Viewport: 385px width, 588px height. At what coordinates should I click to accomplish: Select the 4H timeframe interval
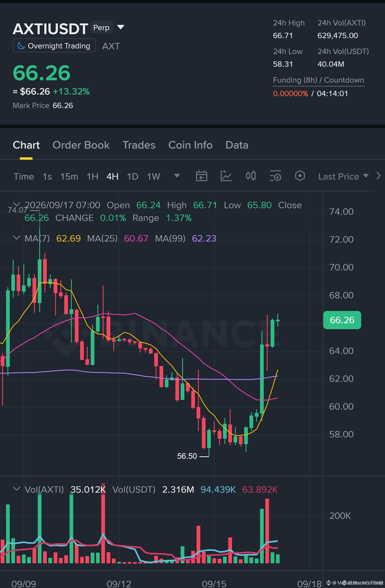pyautogui.click(x=113, y=176)
